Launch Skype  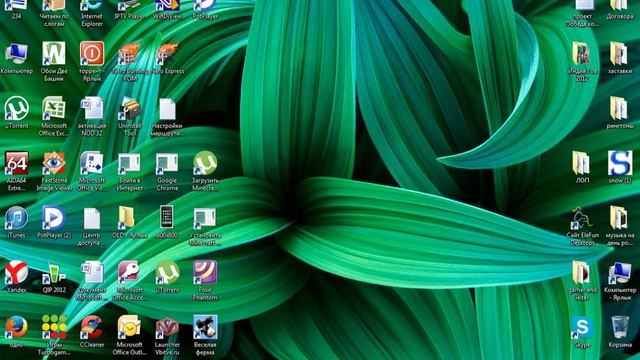pyautogui.click(x=582, y=331)
